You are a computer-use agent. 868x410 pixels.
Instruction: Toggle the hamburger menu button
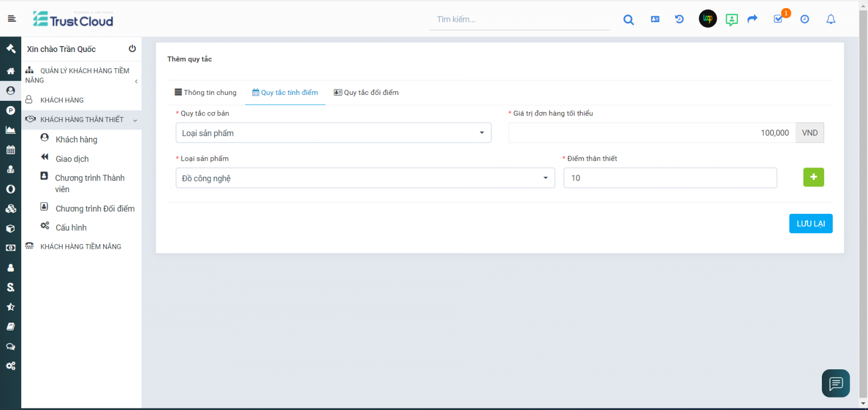pos(12,18)
